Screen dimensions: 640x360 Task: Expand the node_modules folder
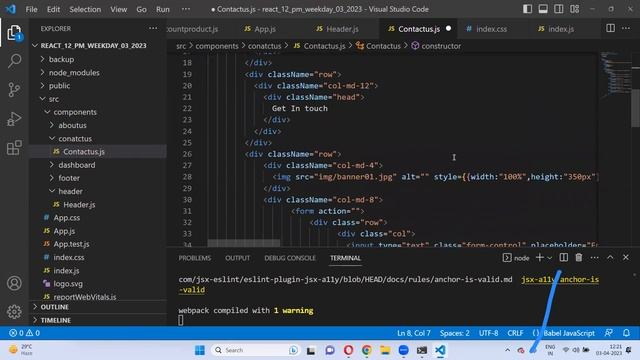(x=74, y=73)
